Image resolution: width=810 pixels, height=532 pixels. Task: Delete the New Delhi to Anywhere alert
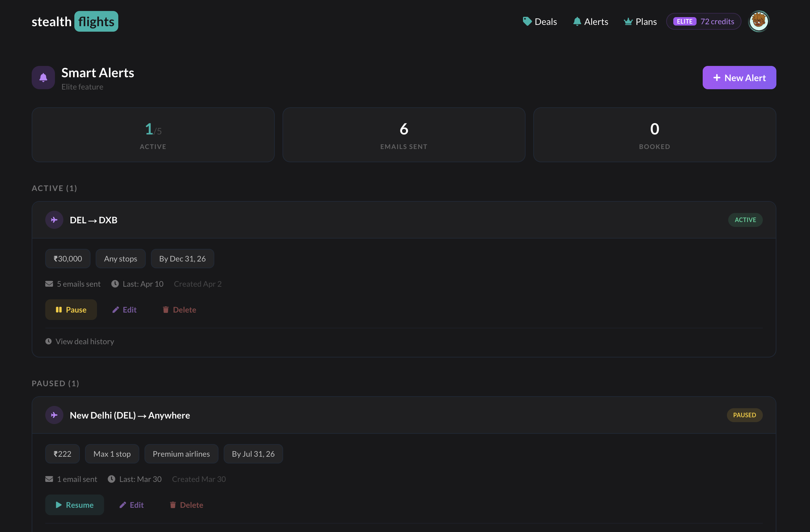coord(187,505)
